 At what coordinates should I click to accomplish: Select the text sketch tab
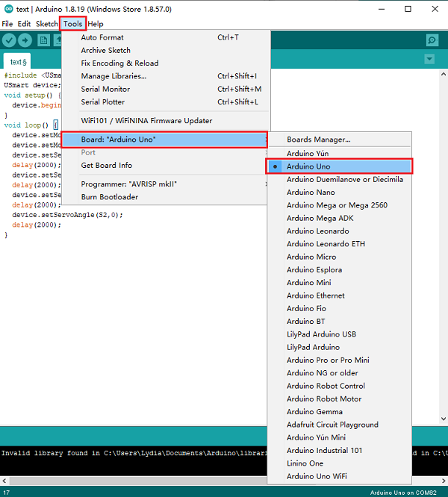coord(17,61)
